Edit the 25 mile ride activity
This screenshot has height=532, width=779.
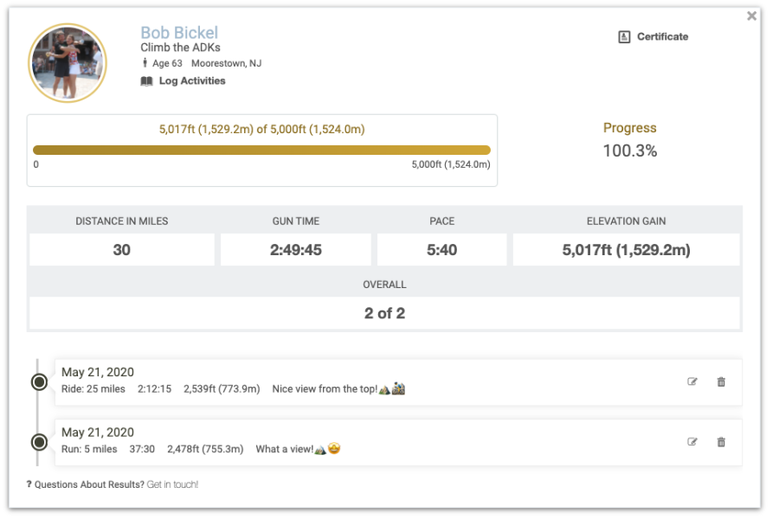point(692,381)
